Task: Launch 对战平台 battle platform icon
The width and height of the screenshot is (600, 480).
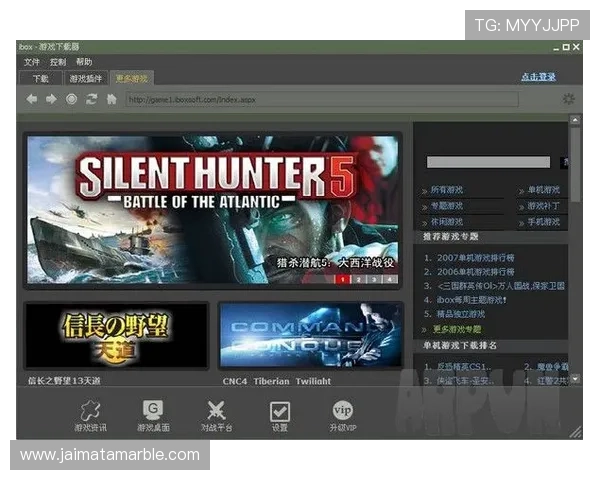Action: (216, 417)
